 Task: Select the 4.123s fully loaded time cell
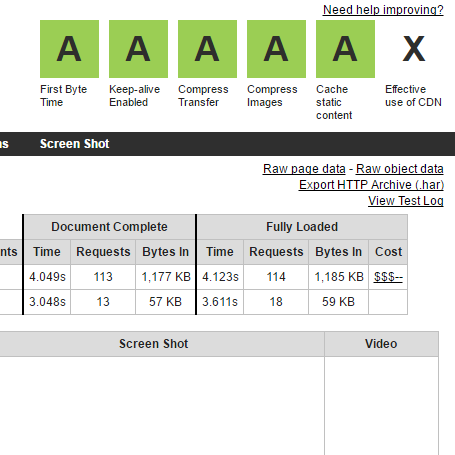click(x=220, y=277)
